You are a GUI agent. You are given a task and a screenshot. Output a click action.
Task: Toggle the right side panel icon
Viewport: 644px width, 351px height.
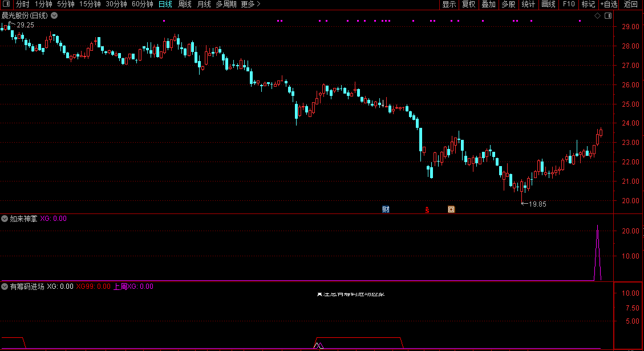(608, 15)
